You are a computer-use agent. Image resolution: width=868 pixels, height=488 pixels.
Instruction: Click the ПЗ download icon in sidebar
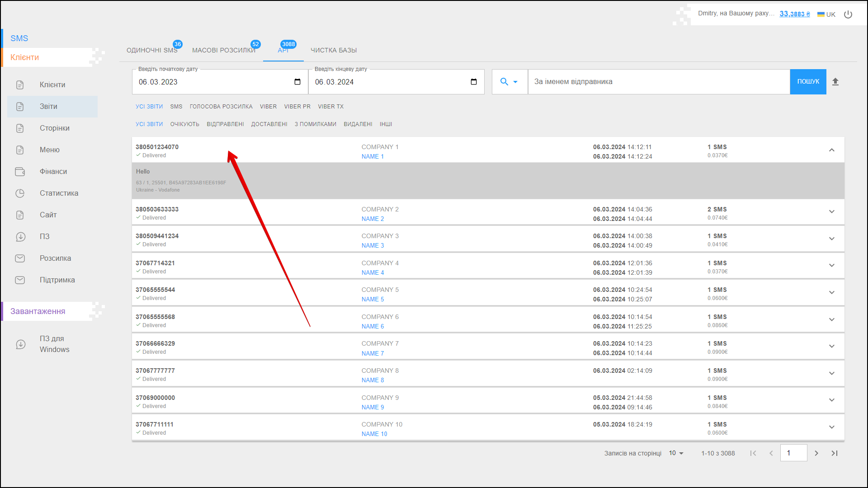point(20,237)
